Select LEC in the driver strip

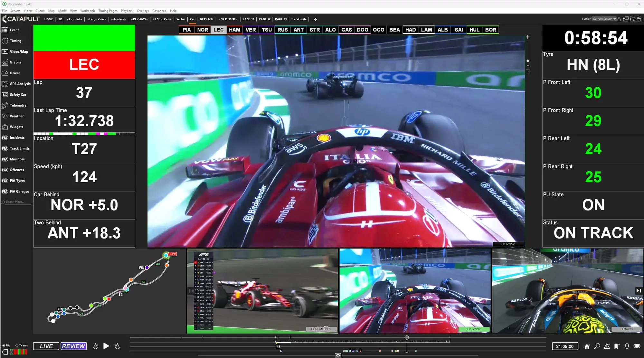[x=219, y=30]
